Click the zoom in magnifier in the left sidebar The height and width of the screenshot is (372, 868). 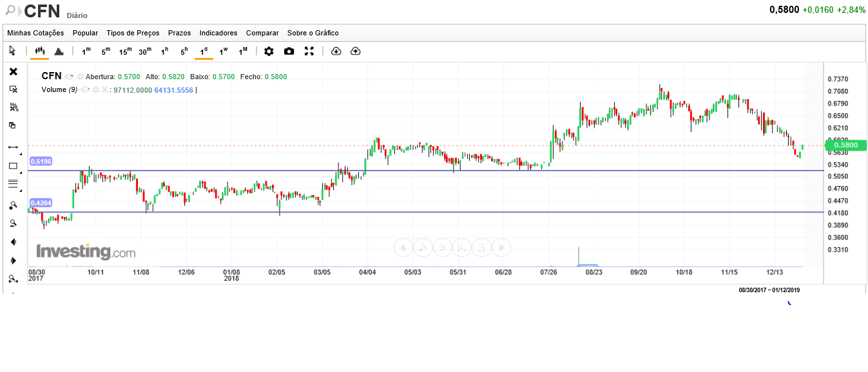pyautogui.click(x=13, y=205)
